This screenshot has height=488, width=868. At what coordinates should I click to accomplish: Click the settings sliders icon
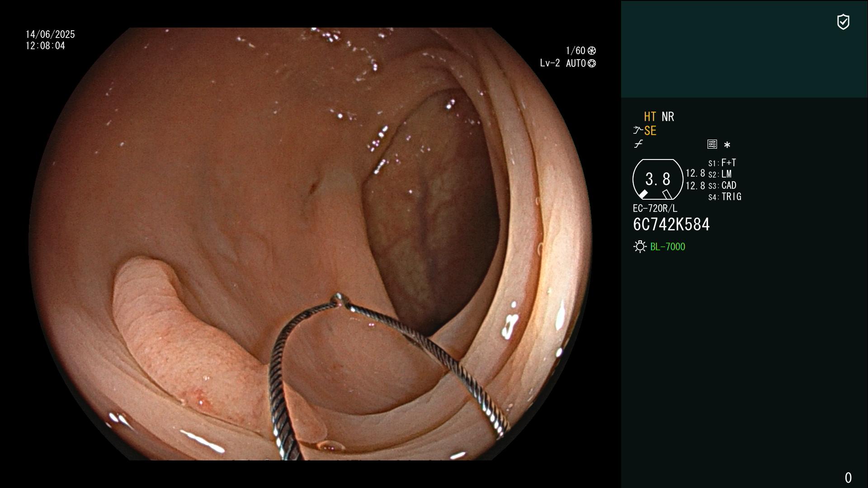[x=712, y=144]
